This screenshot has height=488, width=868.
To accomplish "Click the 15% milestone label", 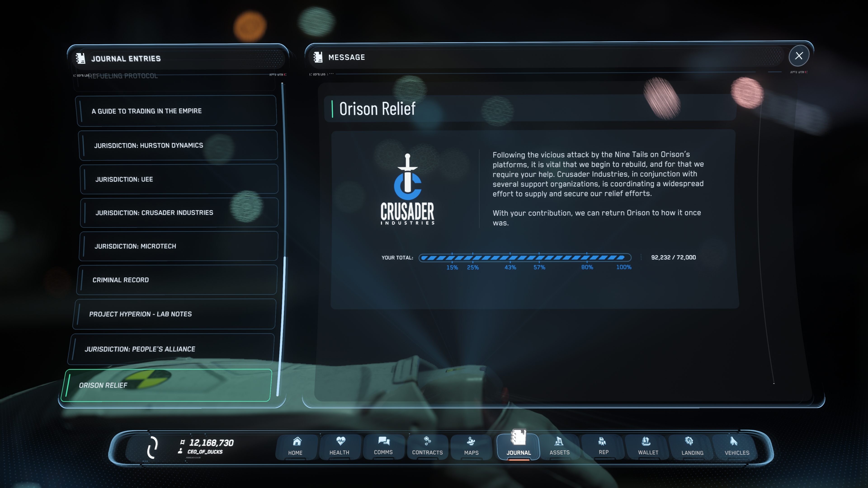I will (x=452, y=267).
